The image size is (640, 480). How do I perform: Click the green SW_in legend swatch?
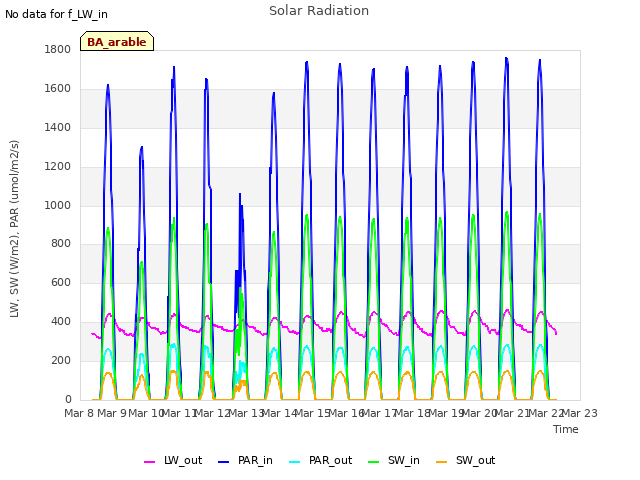(374, 462)
